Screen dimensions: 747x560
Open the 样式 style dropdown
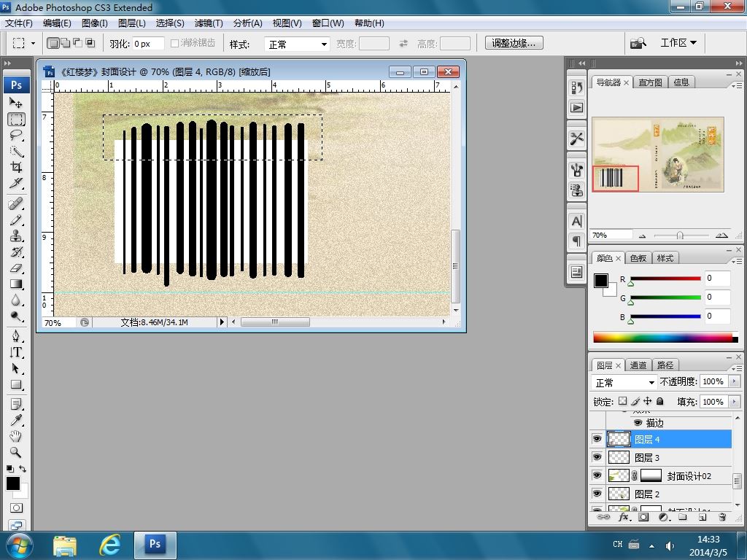(x=298, y=44)
